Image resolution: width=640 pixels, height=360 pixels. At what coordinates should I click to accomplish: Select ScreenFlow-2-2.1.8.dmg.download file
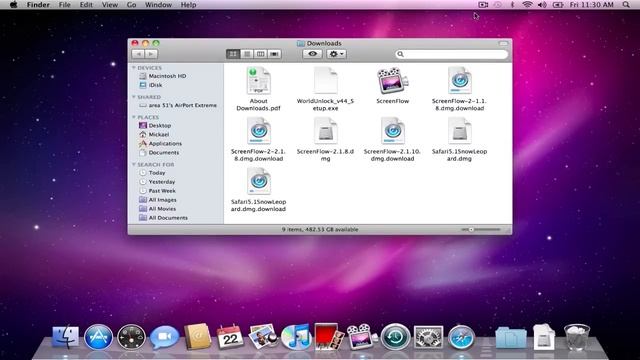coord(258,140)
